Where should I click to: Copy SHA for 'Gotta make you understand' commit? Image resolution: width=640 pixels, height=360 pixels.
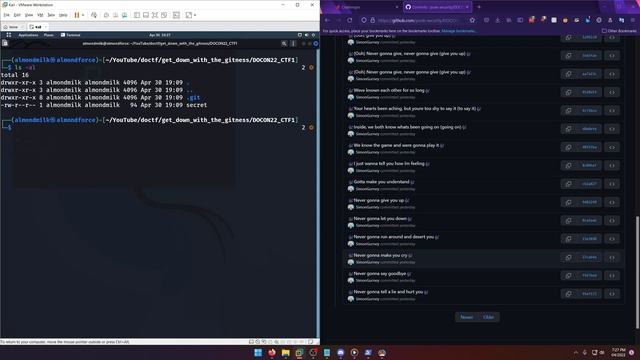coord(569,184)
